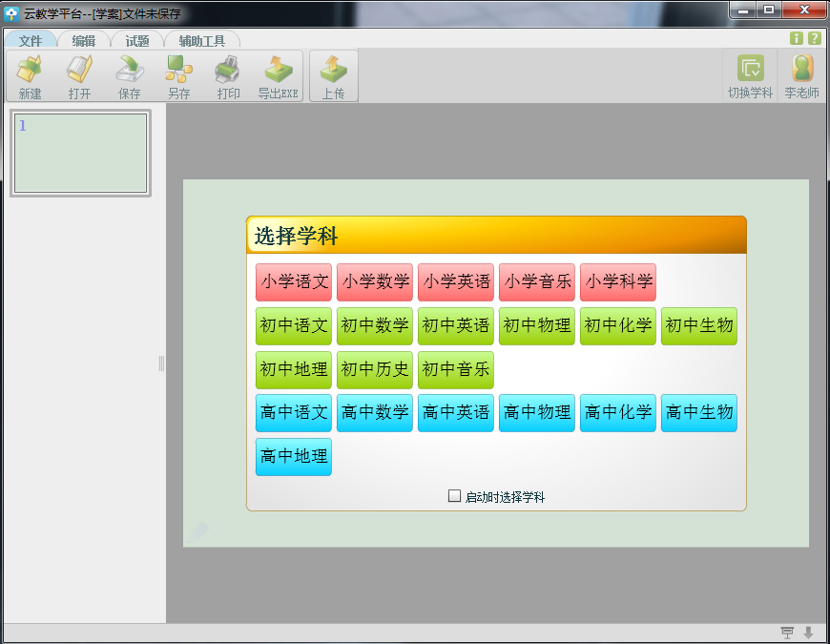830x644 pixels.
Task: Open the 试题 tab
Action: [137, 41]
